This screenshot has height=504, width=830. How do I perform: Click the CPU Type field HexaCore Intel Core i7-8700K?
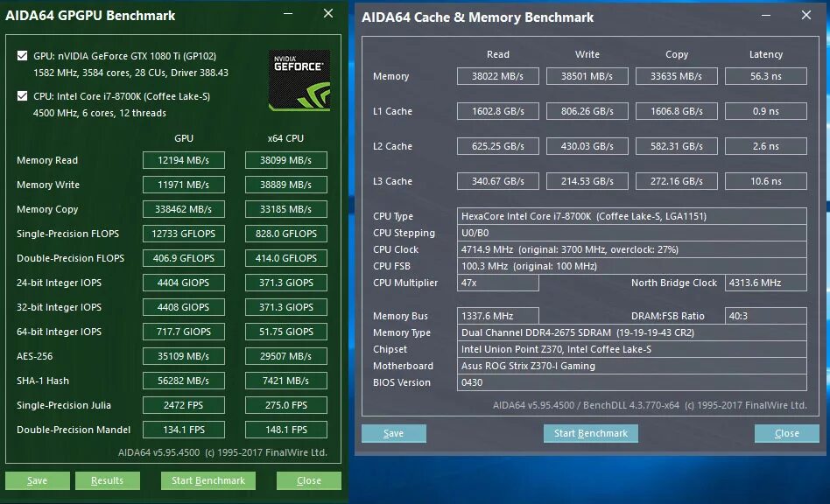coord(632,216)
